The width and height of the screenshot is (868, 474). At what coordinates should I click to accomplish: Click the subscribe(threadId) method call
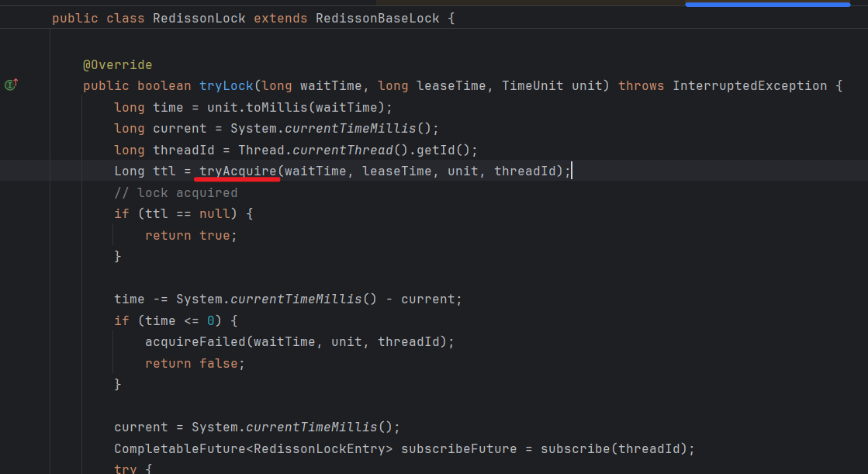tap(614, 448)
